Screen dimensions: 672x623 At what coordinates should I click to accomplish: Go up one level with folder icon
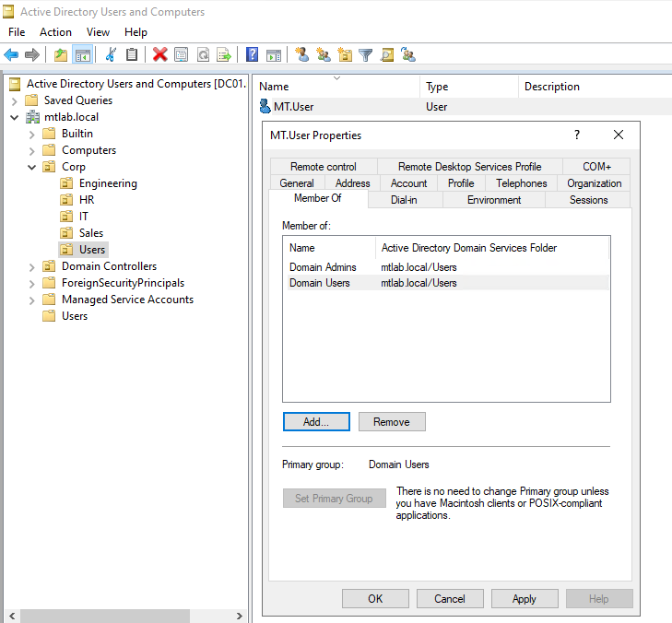[x=61, y=55]
